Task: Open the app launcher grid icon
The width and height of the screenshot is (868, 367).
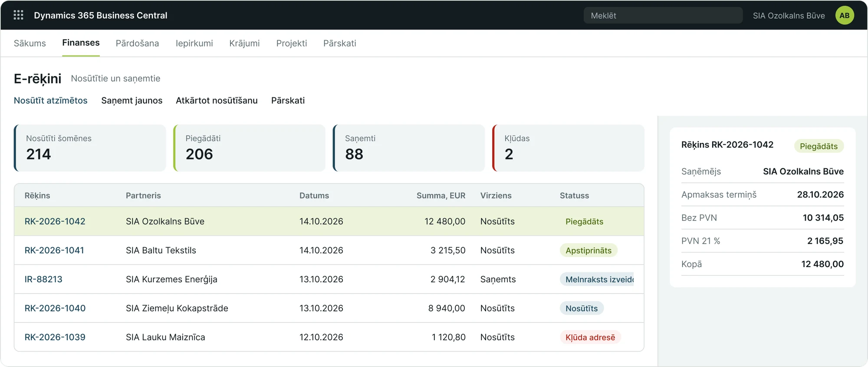Action: click(18, 15)
